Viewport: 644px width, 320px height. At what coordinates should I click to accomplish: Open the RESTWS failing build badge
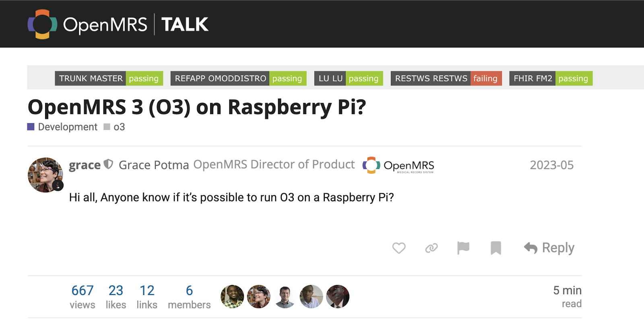(446, 78)
